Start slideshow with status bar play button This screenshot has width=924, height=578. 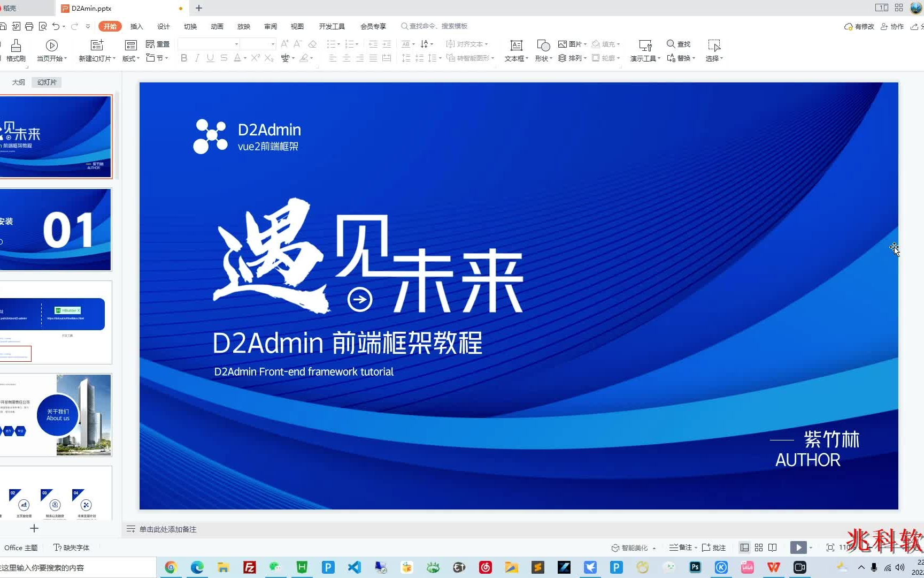798,547
